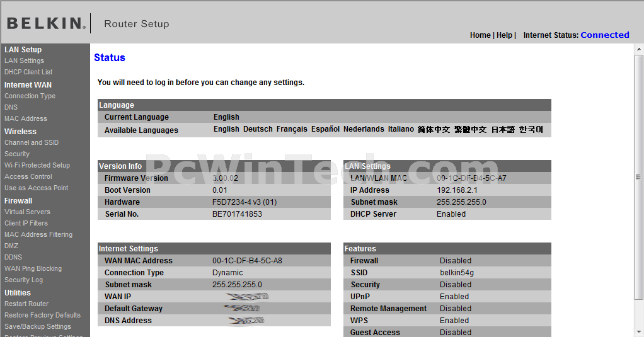Click hardware value F5D7234-4 v3 (01)
644x337 pixels.
click(244, 202)
